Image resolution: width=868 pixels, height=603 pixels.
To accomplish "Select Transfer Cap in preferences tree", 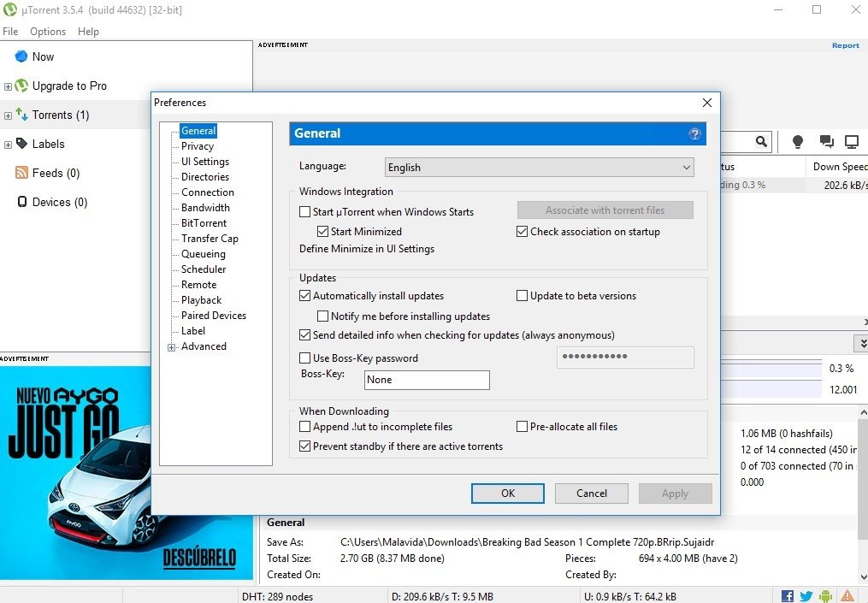I will click(x=210, y=239).
